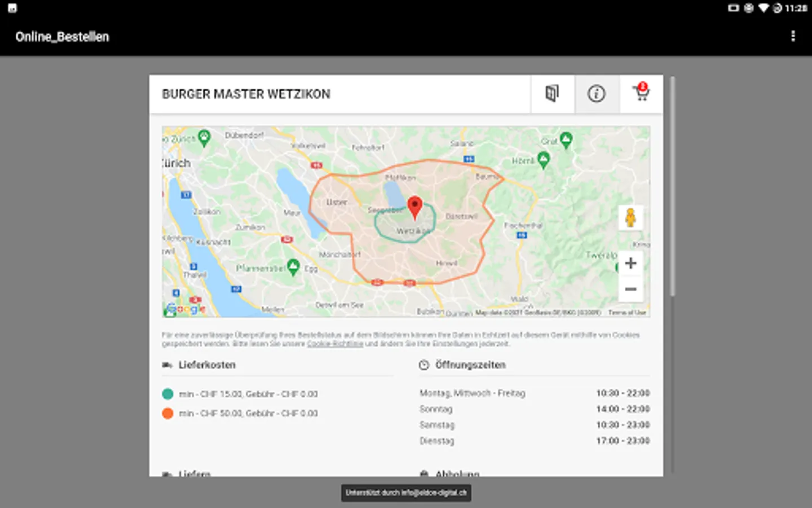This screenshot has height=508, width=812.
Task: Click the Online_Bestellen app title
Action: point(62,37)
